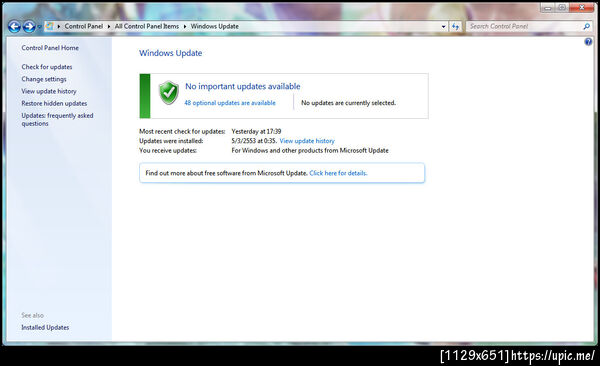Open Help with the blue question icon
Image resolution: width=600 pixels, height=366 pixels.
[588, 42]
